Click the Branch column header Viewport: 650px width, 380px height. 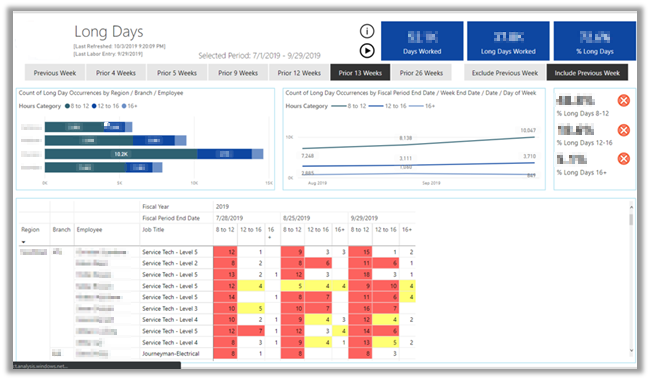61,230
